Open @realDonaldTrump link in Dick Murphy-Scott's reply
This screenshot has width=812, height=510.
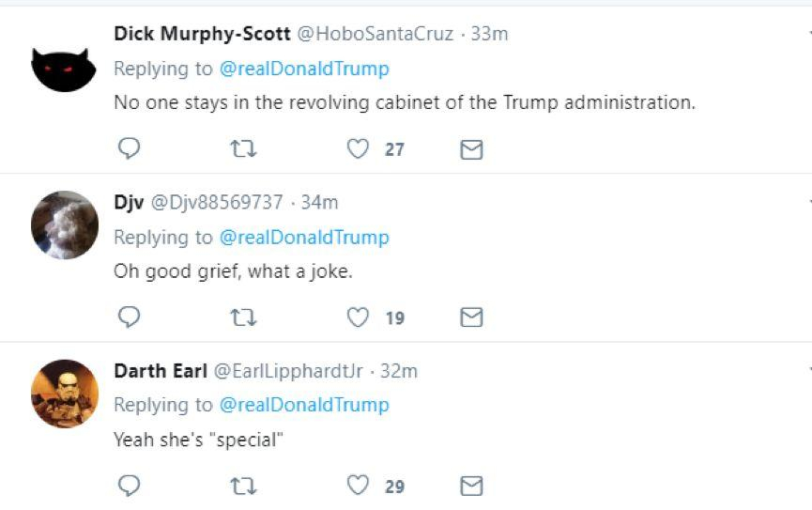click(304, 69)
